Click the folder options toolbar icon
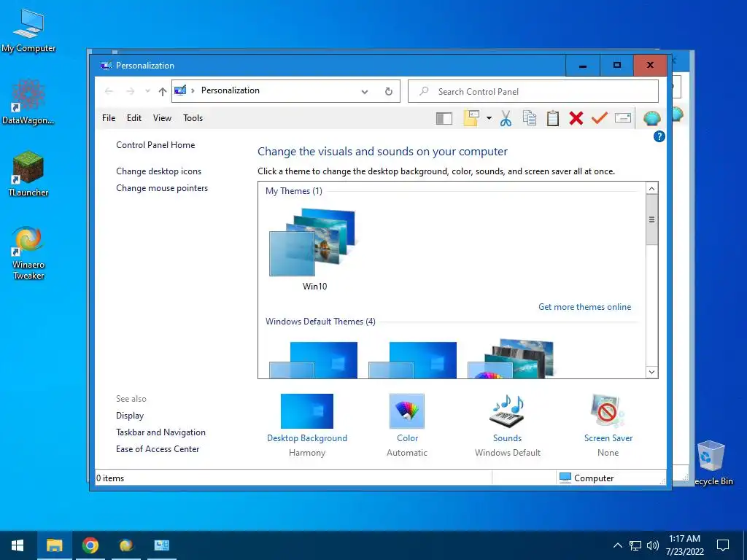This screenshot has height=560, width=747. click(x=471, y=118)
